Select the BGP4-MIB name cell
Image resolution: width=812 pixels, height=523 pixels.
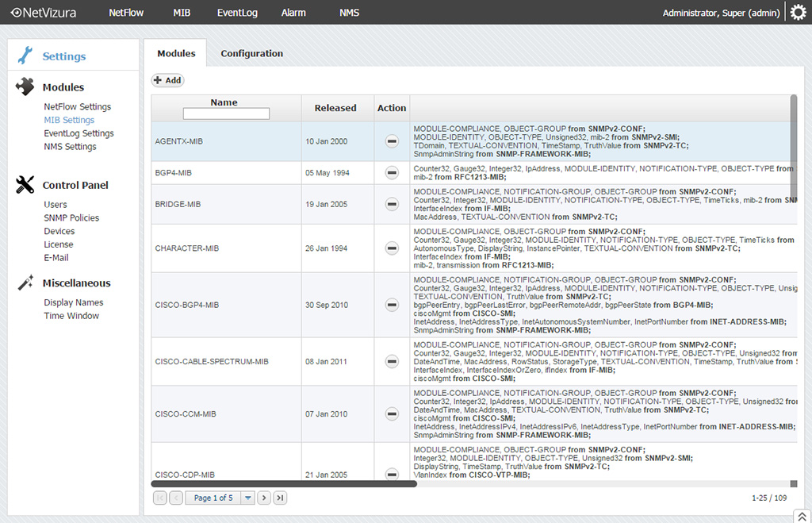[x=226, y=172]
